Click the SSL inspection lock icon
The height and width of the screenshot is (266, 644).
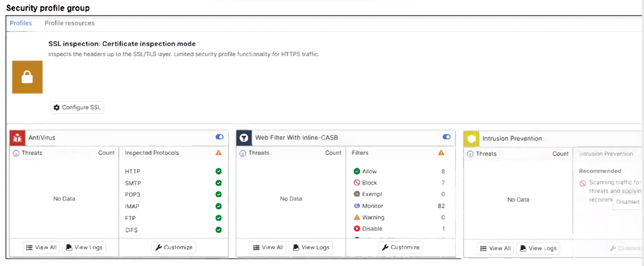point(27,77)
